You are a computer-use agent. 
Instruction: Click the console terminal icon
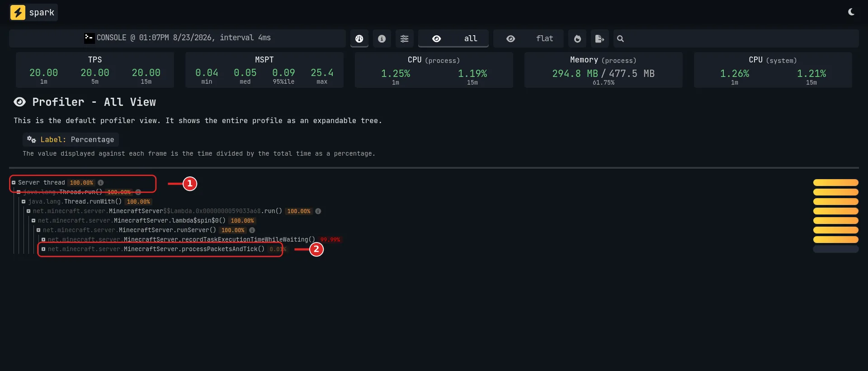89,38
